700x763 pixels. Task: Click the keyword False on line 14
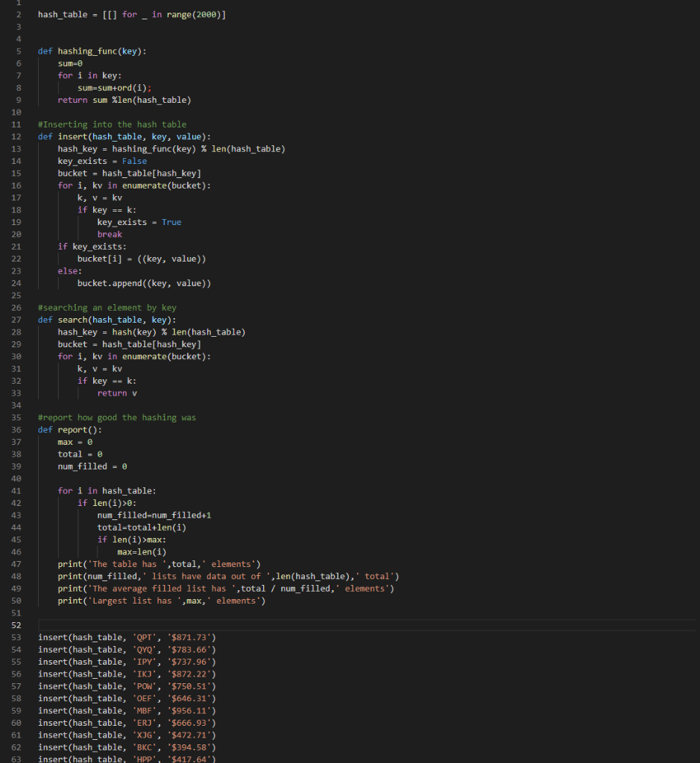[x=134, y=160]
